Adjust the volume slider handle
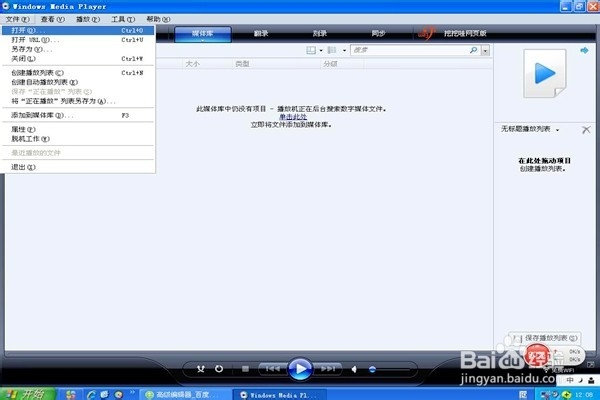Viewport: 600px width, 400px height. [372, 369]
